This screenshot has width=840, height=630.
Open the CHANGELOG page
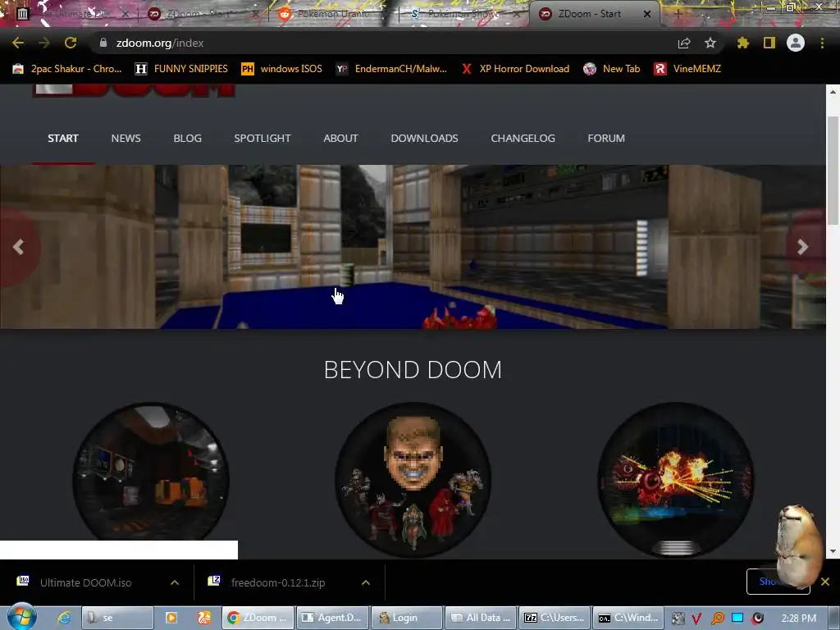[523, 138]
